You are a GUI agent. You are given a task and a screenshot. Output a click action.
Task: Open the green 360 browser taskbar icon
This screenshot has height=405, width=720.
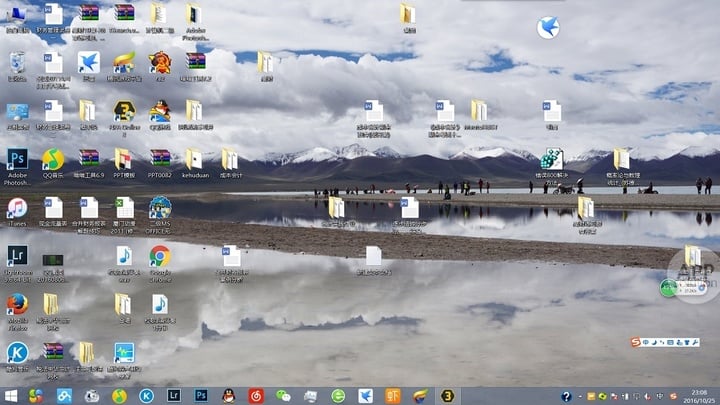point(338,396)
